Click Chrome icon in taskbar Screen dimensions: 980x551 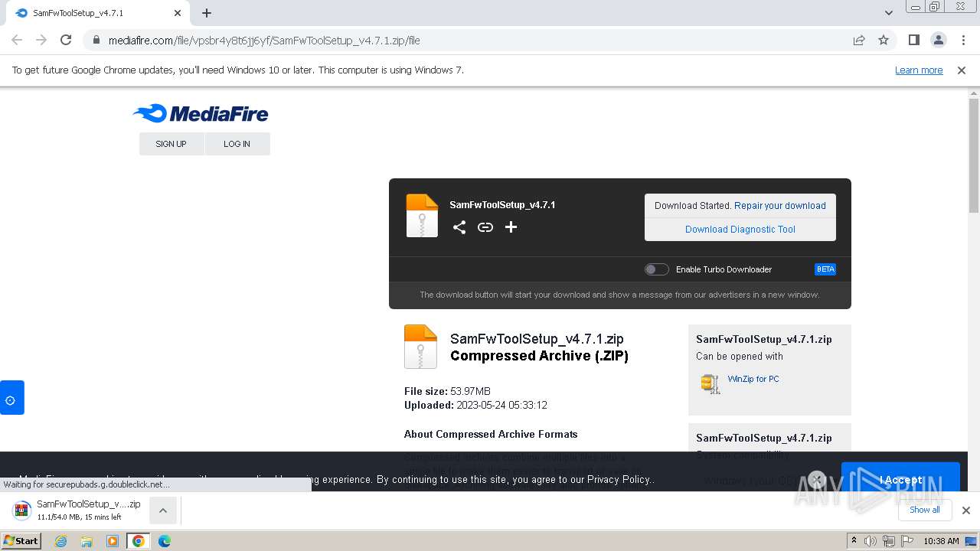(139, 541)
